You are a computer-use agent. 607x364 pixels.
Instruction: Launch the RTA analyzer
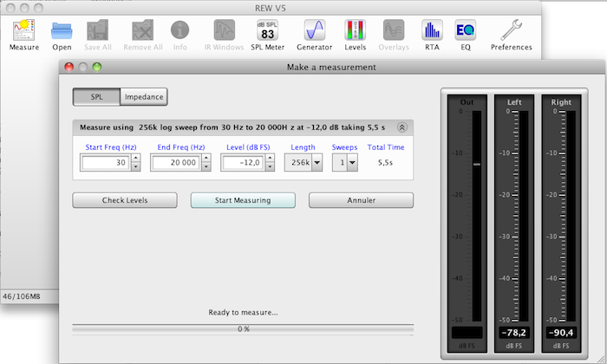(x=432, y=36)
